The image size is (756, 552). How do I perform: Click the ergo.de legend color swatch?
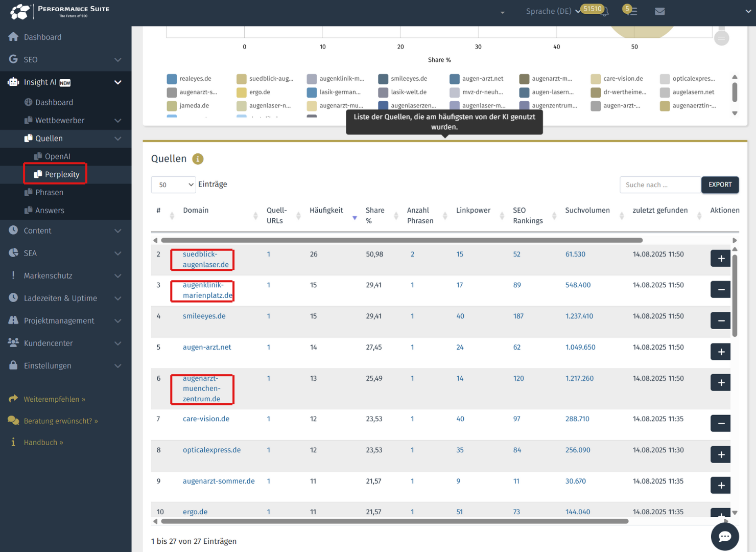coord(242,92)
